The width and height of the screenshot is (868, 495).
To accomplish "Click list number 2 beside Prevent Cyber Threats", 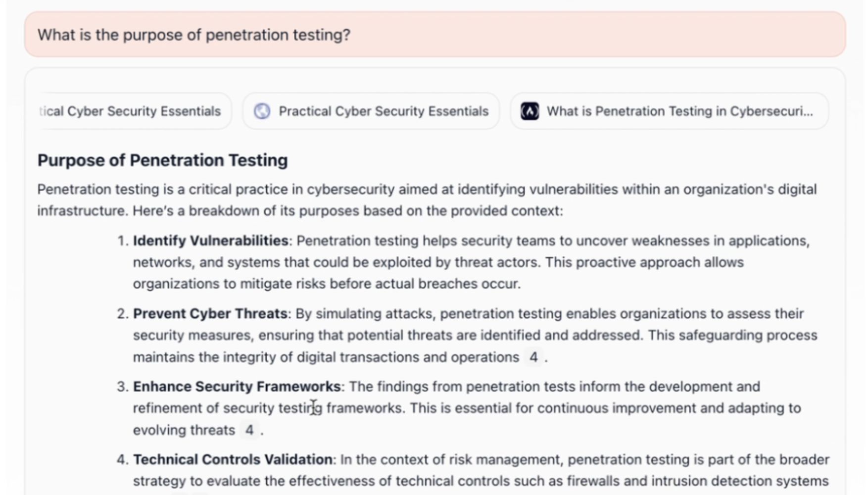I will point(122,313).
